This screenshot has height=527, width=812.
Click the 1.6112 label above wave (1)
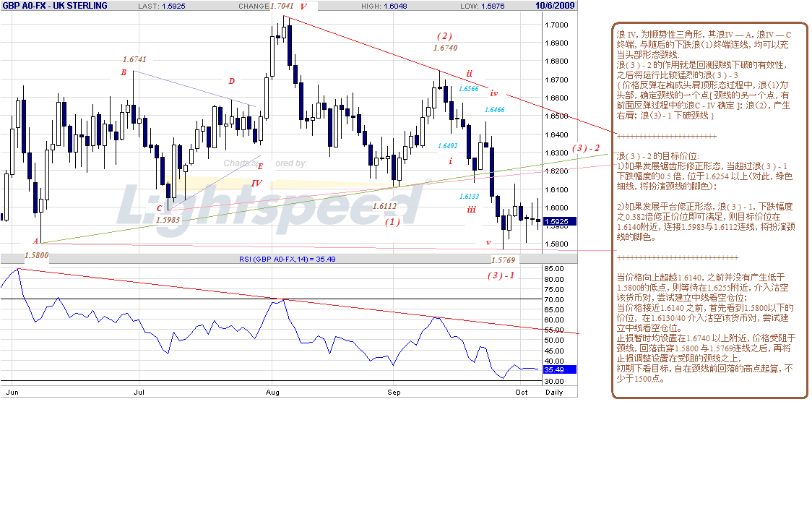point(385,206)
